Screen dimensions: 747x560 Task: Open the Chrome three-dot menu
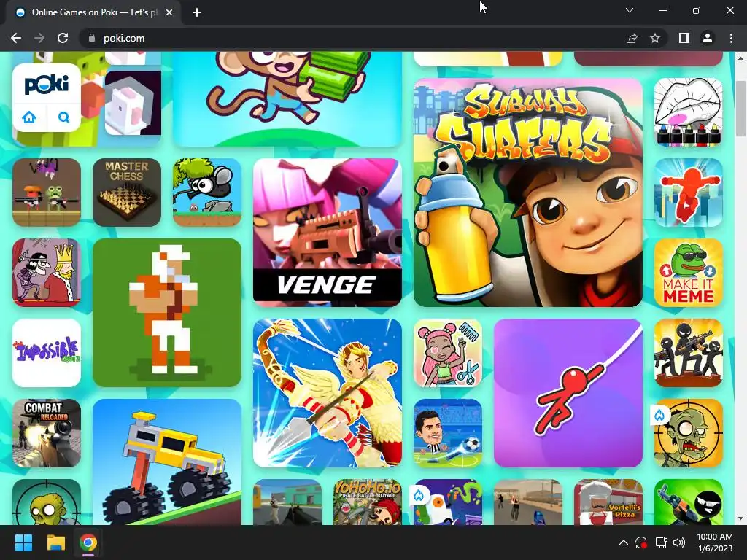731,38
